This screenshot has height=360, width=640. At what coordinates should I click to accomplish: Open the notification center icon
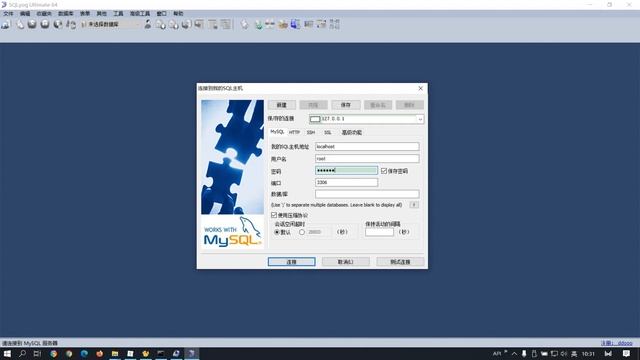[x=626, y=353]
